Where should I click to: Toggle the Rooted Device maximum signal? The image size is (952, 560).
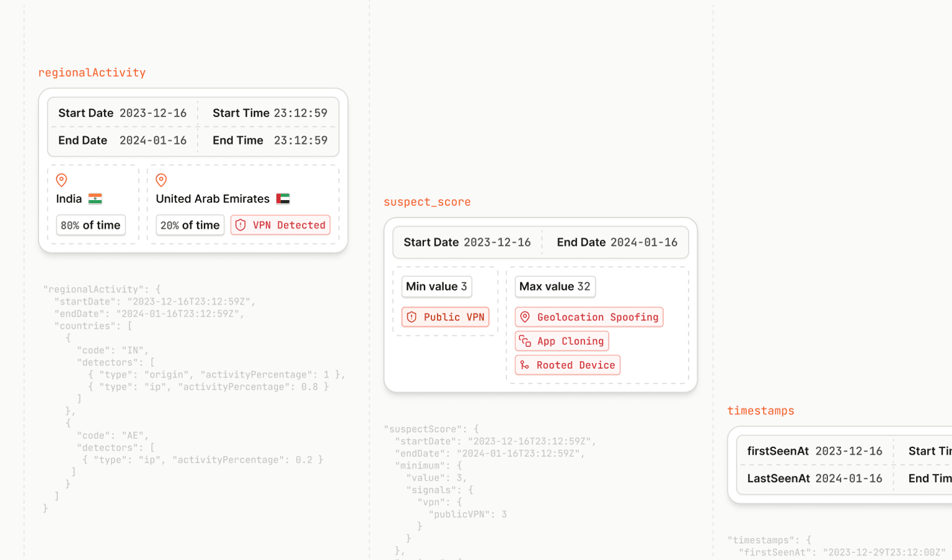567,365
